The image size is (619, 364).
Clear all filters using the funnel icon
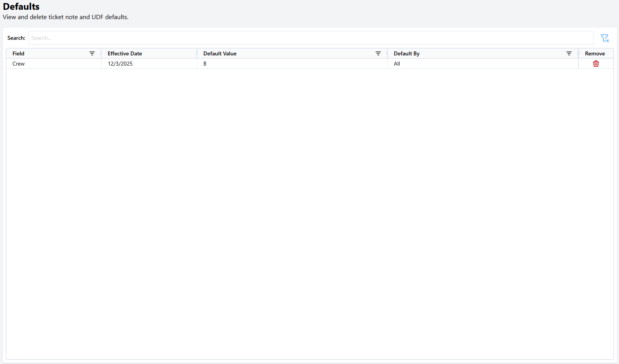tap(605, 38)
